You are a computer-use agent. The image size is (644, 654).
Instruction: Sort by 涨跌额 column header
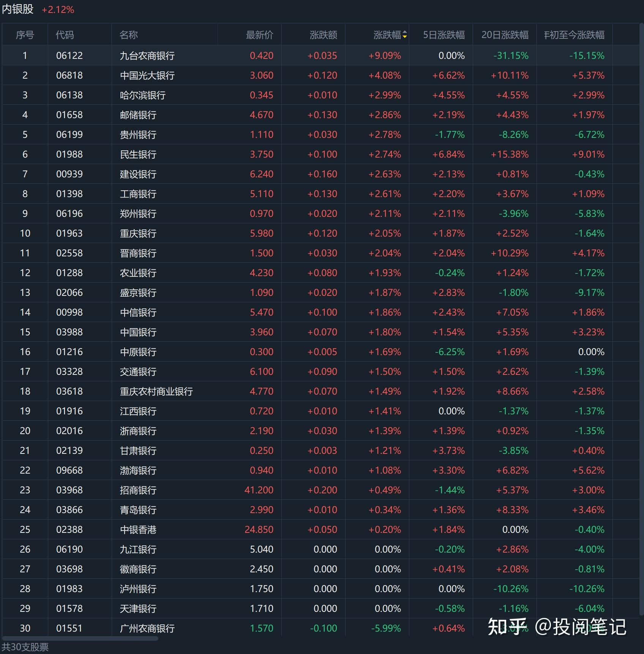pos(324,35)
